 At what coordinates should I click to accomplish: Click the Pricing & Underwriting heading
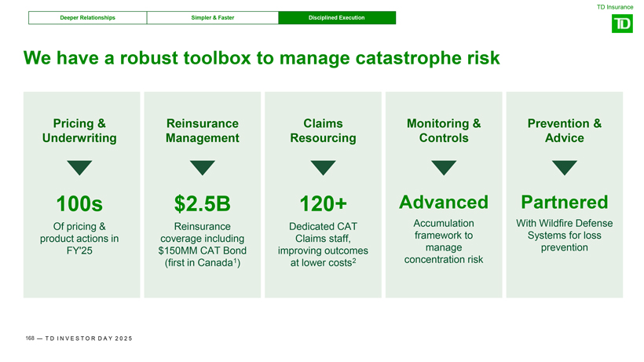[79, 130]
